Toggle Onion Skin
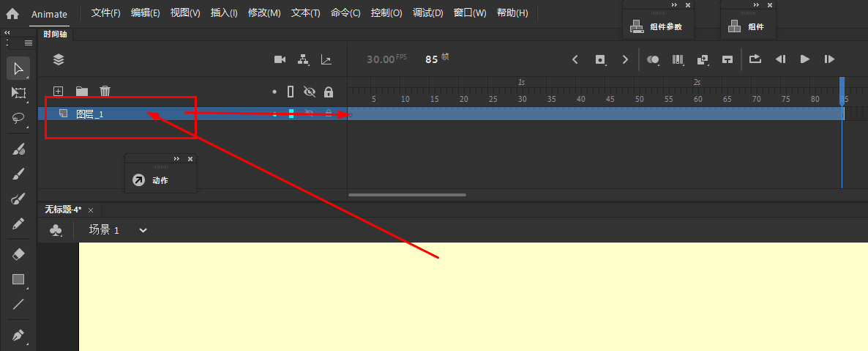Screen dimensions: 868x351 coord(654,59)
